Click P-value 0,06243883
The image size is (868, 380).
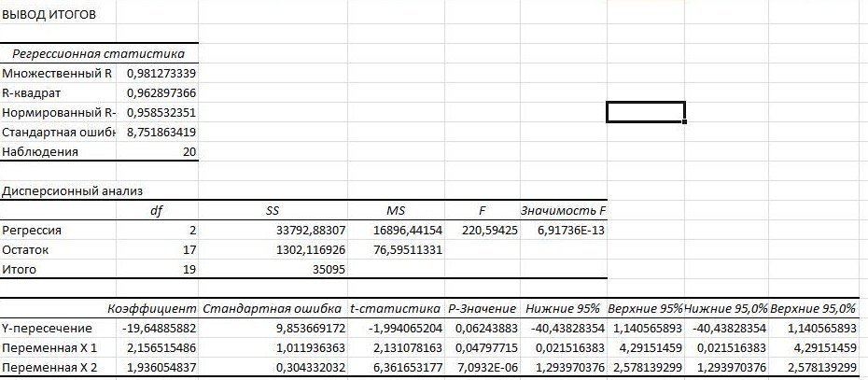coord(483,328)
